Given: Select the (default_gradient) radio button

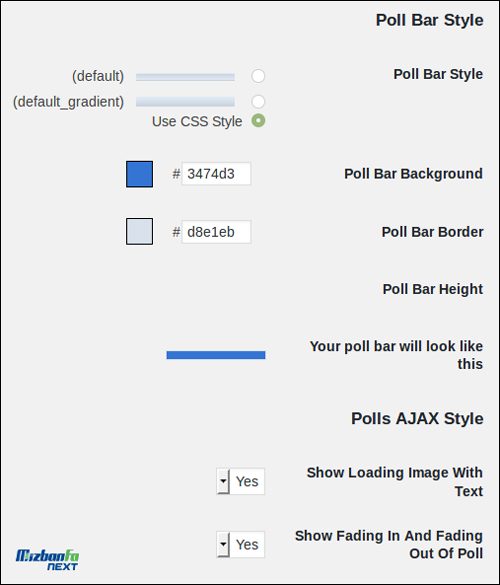Looking at the screenshot, I should [x=258, y=101].
